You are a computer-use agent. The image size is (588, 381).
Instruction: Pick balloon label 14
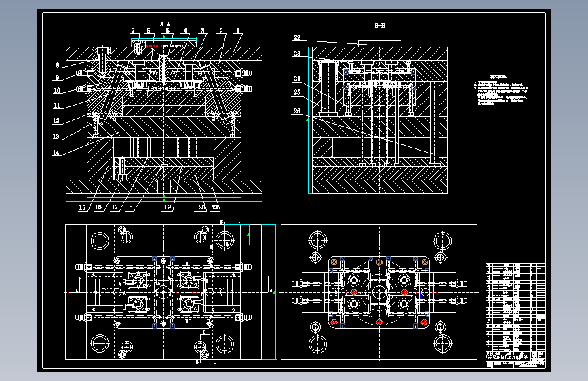pos(56,153)
